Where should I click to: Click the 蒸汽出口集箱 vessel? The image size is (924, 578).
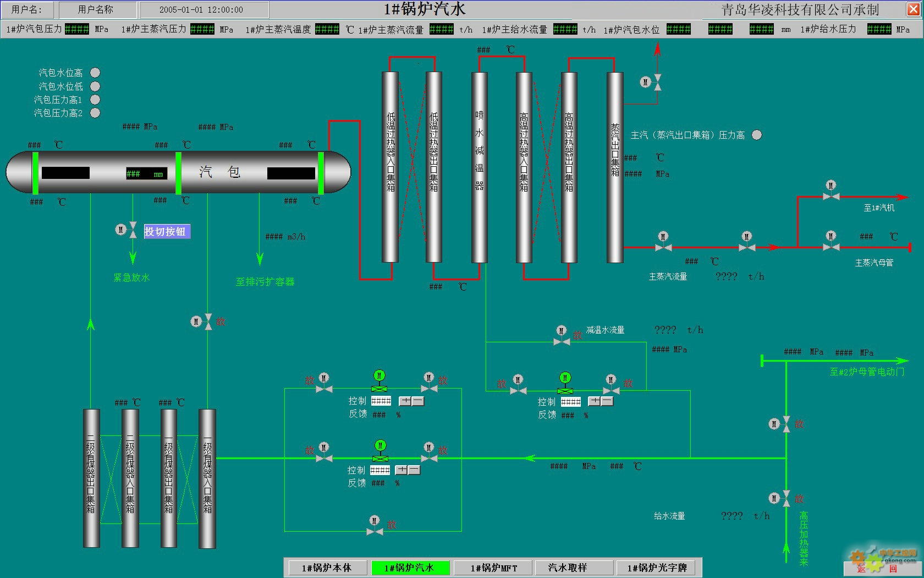pos(615,167)
